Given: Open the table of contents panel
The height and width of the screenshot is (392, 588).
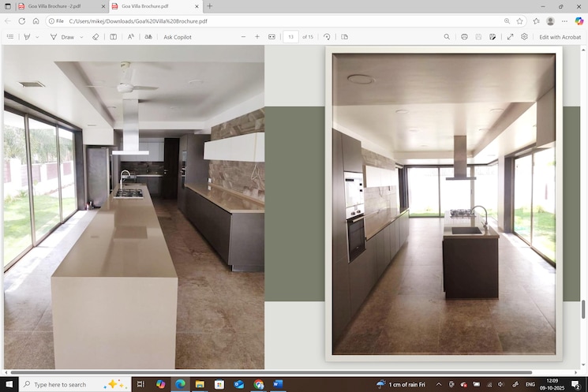Looking at the screenshot, I should [10, 37].
